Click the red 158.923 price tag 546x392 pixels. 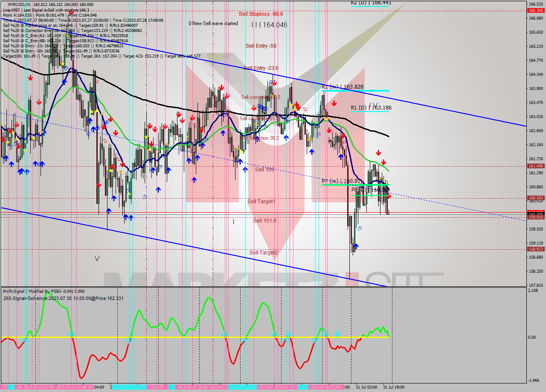point(535,249)
